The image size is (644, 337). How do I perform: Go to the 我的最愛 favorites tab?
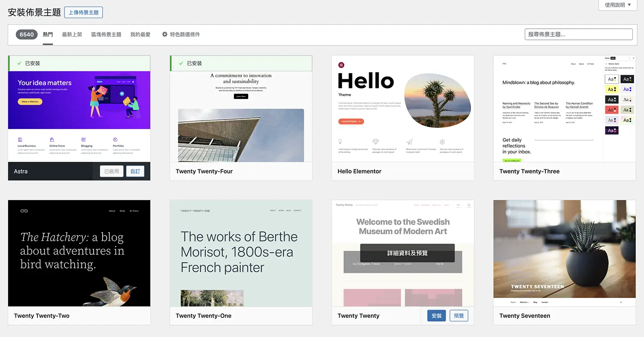click(140, 34)
